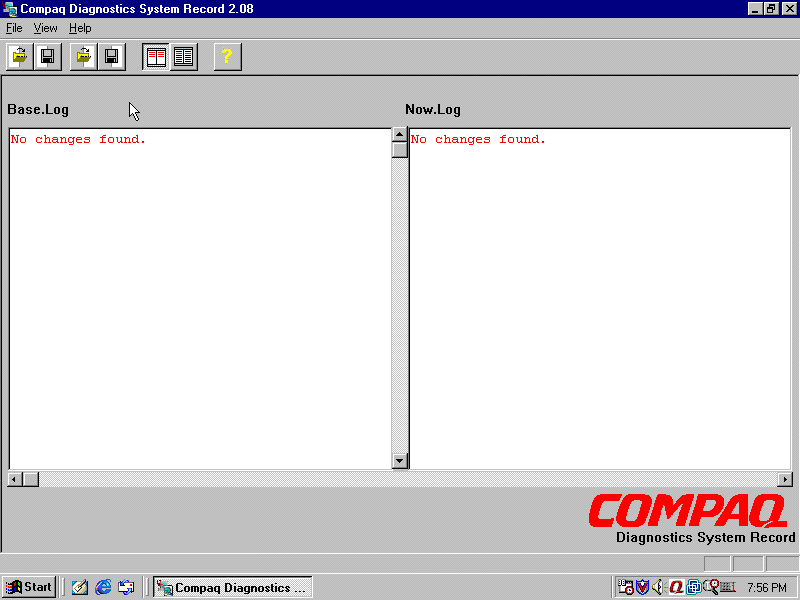Click 'No changes found.' in Base.Log pane

[78, 139]
